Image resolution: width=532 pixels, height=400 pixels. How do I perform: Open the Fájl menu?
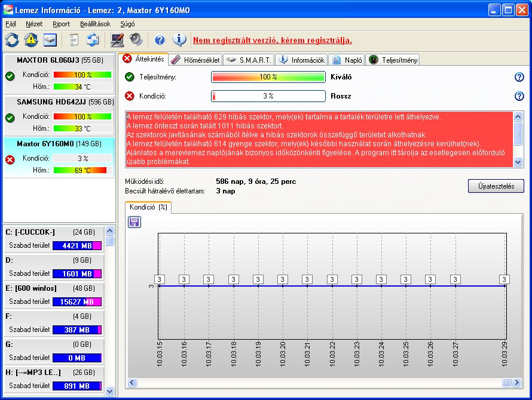tap(11, 24)
